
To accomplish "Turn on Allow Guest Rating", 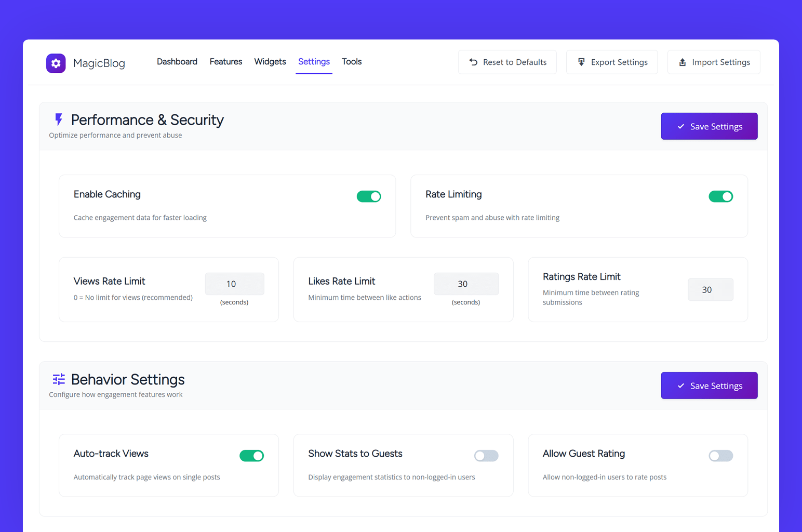I will click(720, 456).
